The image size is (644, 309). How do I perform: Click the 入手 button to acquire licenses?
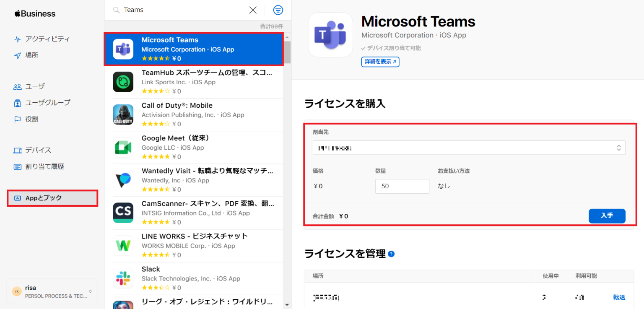607,216
